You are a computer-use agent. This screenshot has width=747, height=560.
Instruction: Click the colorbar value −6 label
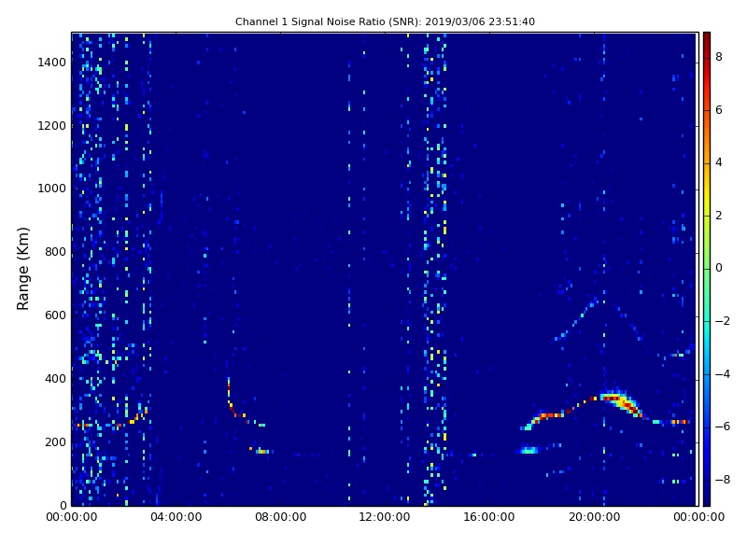pyautogui.click(x=723, y=427)
